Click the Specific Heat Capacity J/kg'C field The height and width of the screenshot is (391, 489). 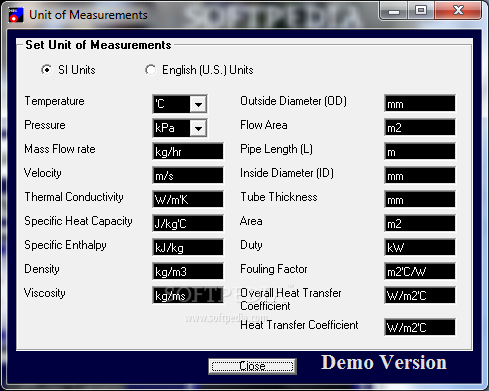click(188, 224)
